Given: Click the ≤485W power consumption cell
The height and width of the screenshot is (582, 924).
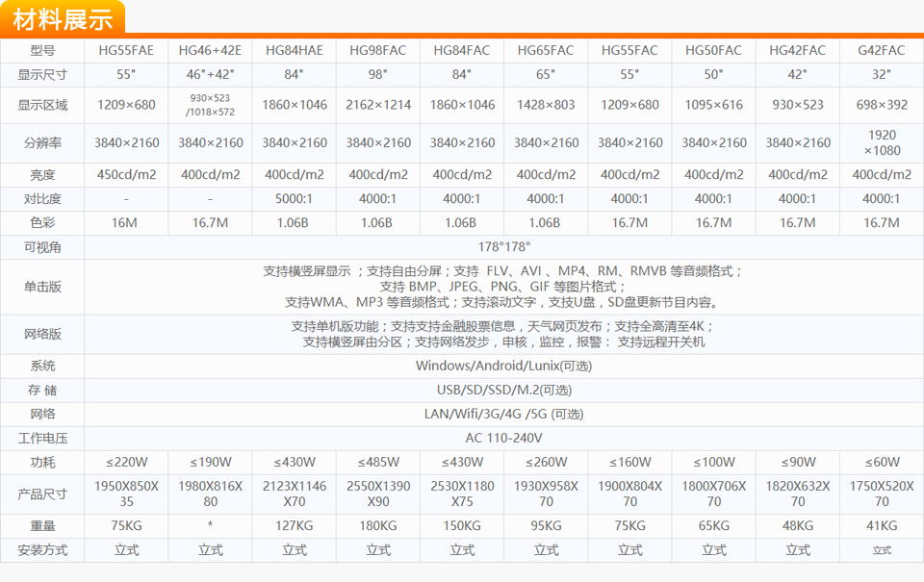Looking at the screenshot, I should click(378, 462).
